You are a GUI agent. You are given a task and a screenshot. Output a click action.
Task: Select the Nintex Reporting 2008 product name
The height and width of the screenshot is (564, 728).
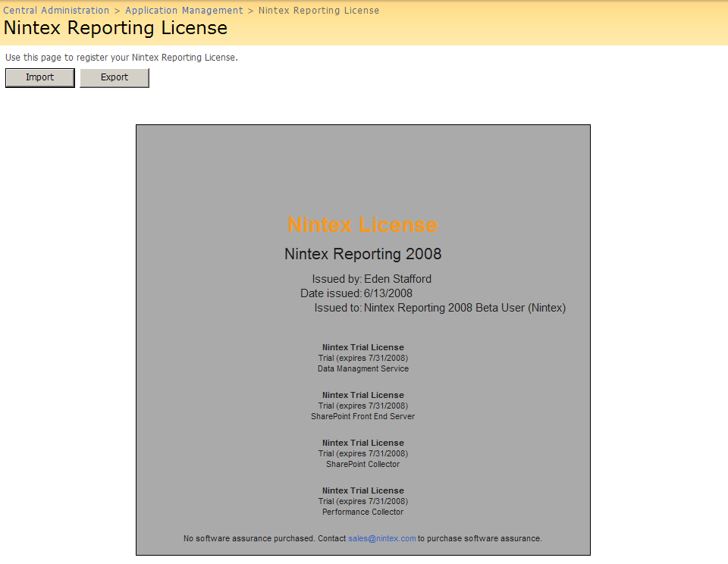362,254
